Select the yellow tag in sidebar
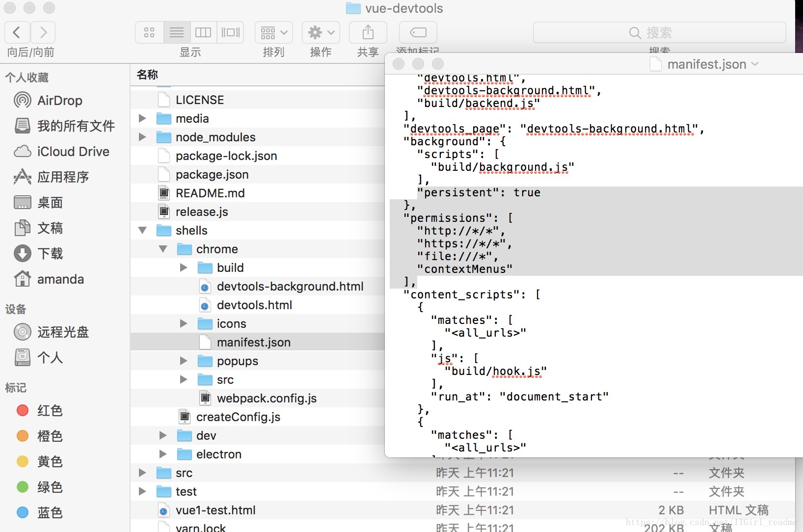The width and height of the screenshot is (803, 532). tap(39, 461)
